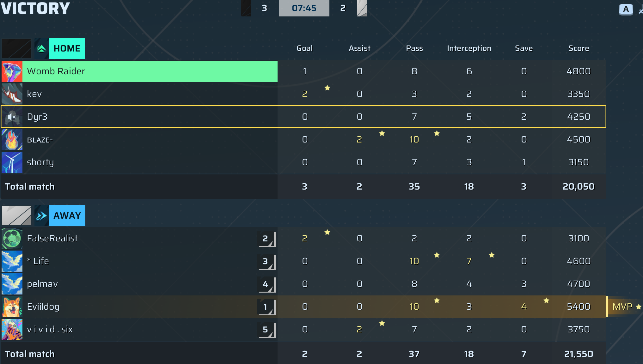Select the AWAY team label
This screenshot has width=643, height=364.
coord(67,216)
